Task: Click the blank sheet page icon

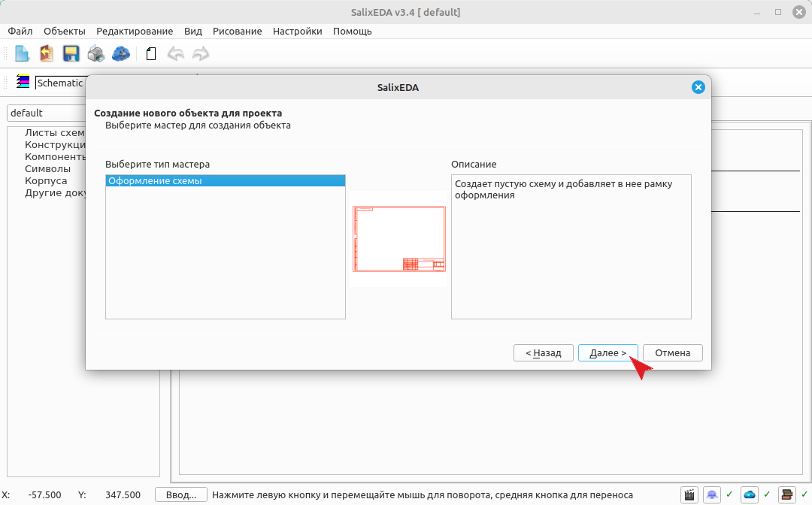Action: [x=150, y=54]
